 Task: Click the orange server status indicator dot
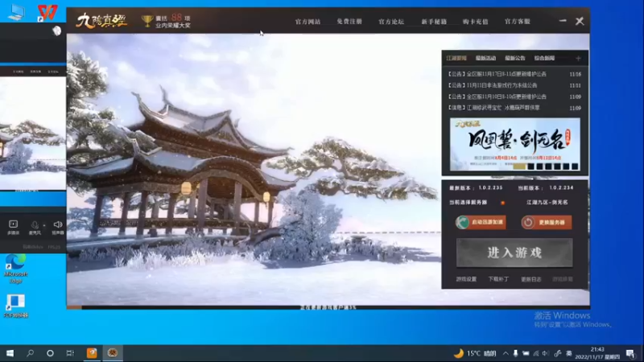(502, 203)
